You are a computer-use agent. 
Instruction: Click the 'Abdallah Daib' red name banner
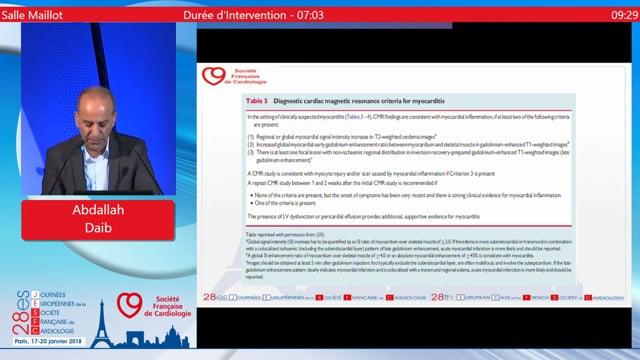click(98, 220)
